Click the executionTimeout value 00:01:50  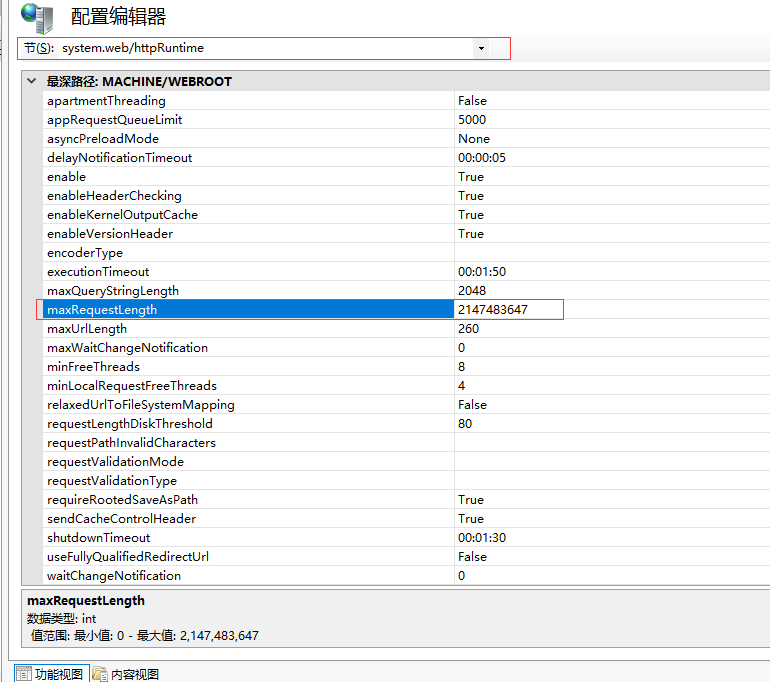[482, 272]
